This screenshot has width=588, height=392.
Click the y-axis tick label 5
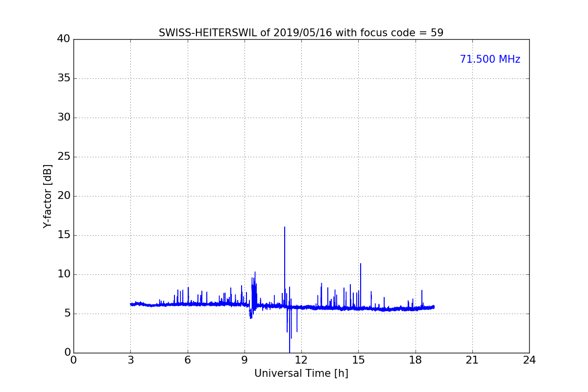(x=67, y=314)
